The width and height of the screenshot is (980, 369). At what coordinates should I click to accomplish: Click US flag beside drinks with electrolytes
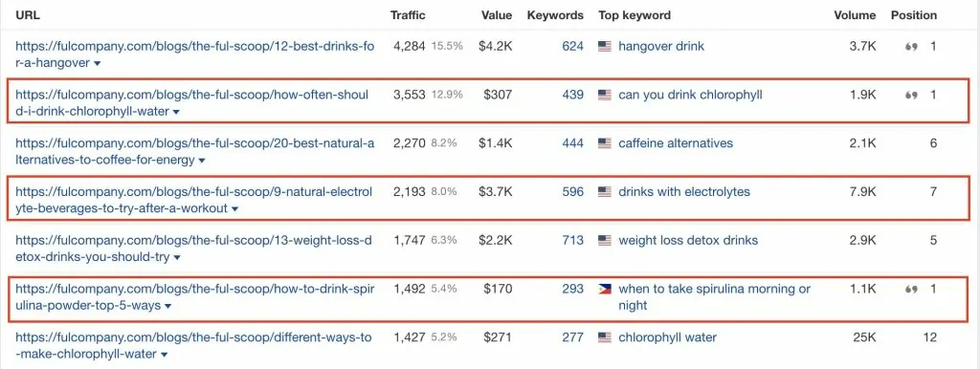click(x=605, y=192)
